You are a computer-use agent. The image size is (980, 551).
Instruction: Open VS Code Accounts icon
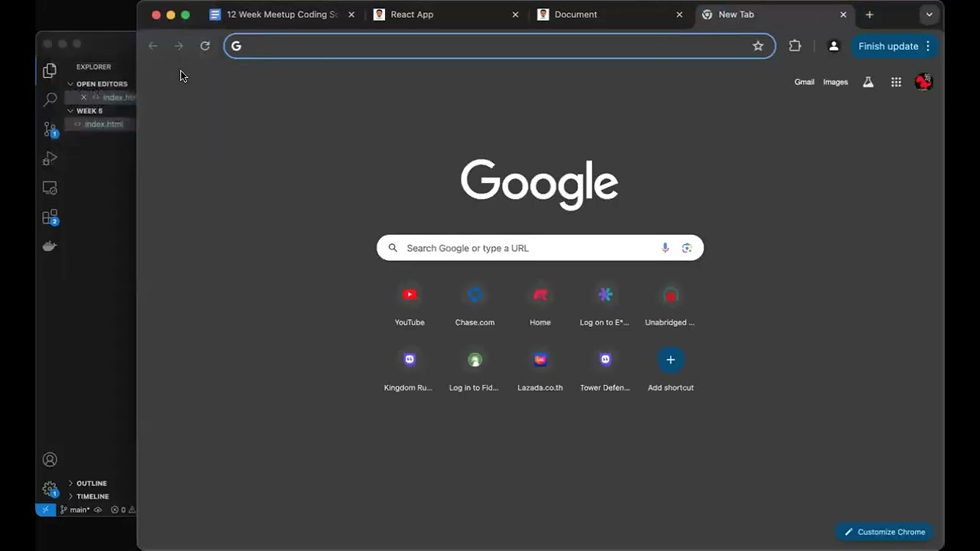point(50,459)
